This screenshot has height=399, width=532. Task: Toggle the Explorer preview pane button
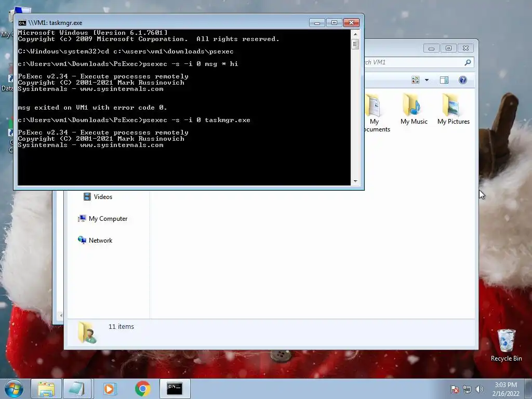444,80
